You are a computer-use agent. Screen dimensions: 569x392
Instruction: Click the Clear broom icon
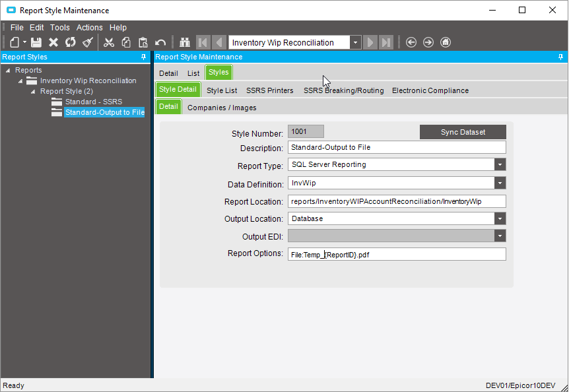point(88,42)
